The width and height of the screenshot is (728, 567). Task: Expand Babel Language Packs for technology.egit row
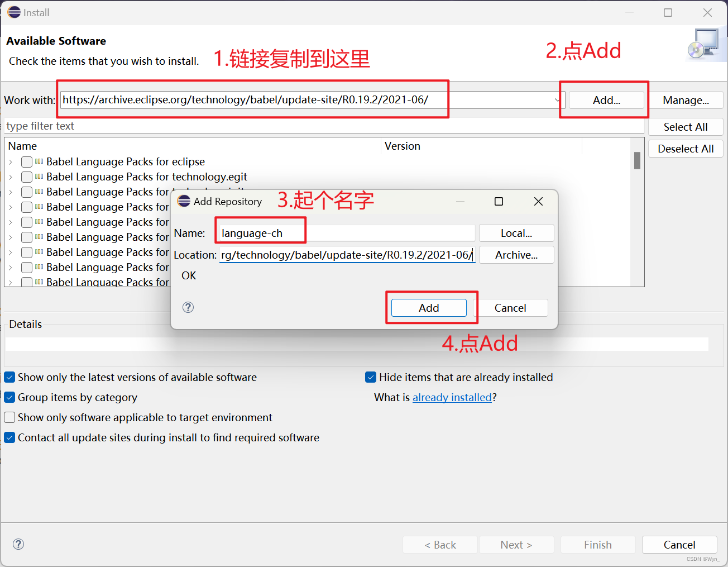coord(11,177)
